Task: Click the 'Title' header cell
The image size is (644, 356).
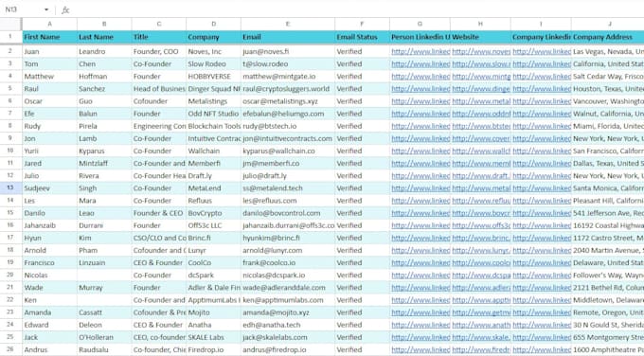Action: click(x=159, y=37)
